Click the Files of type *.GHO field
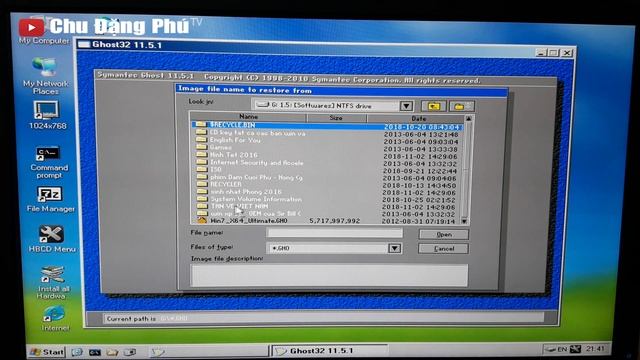640x360 pixels. pyautogui.click(x=327, y=248)
